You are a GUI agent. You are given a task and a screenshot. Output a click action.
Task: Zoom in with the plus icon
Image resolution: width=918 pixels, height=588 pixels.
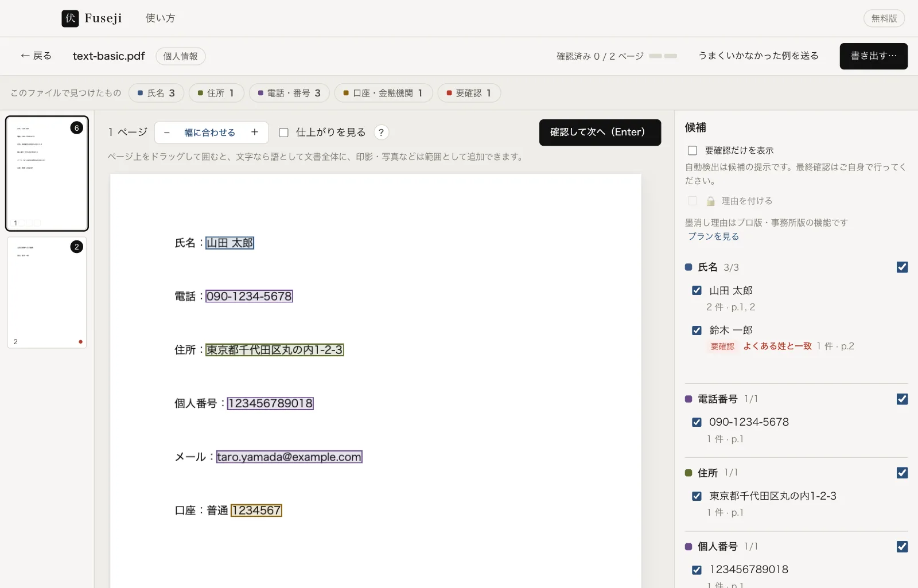[x=255, y=133]
